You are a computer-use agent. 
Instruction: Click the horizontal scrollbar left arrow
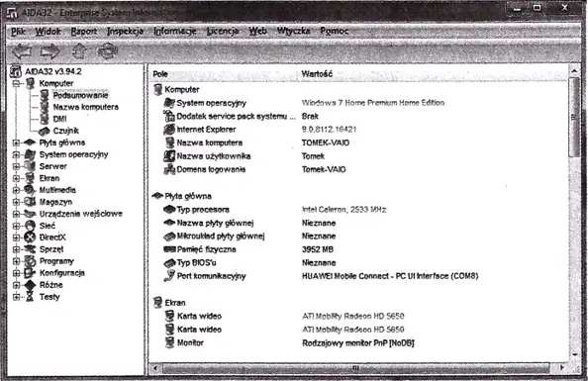[x=155, y=368]
